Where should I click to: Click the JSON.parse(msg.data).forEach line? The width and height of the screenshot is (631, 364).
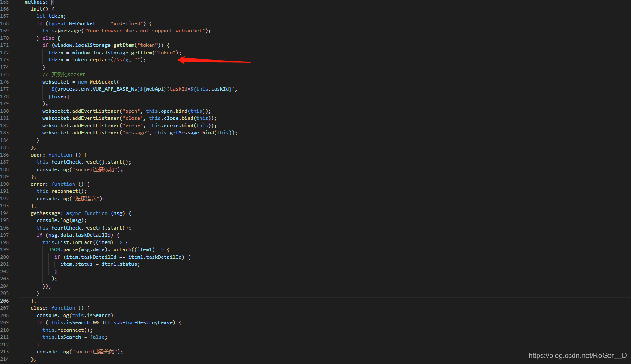[x=109, y=249]
